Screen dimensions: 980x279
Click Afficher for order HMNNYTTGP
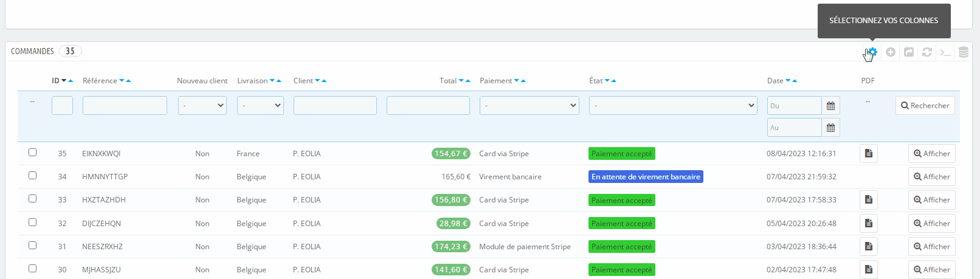(x=932, y=177)
